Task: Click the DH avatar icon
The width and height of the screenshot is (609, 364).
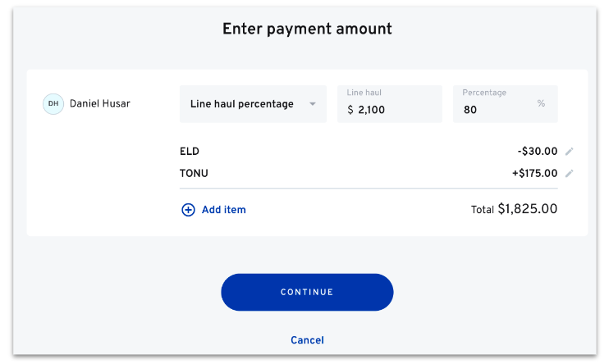Action: 53,104
